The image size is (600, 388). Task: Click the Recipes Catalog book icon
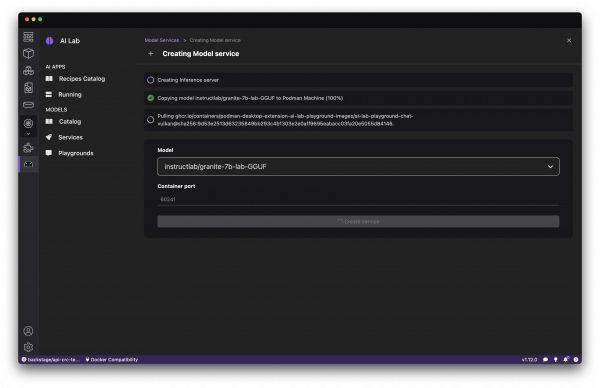pos(49,78)
